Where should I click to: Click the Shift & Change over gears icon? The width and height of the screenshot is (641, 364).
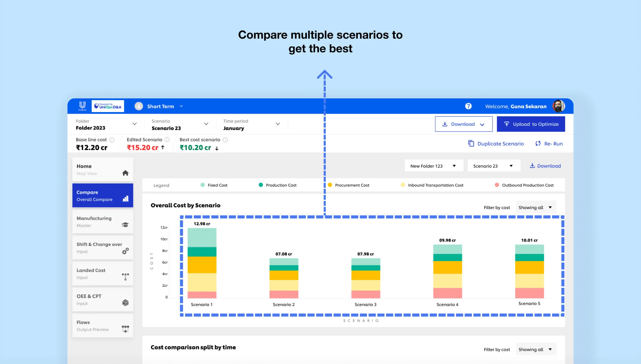coord(125,251)
